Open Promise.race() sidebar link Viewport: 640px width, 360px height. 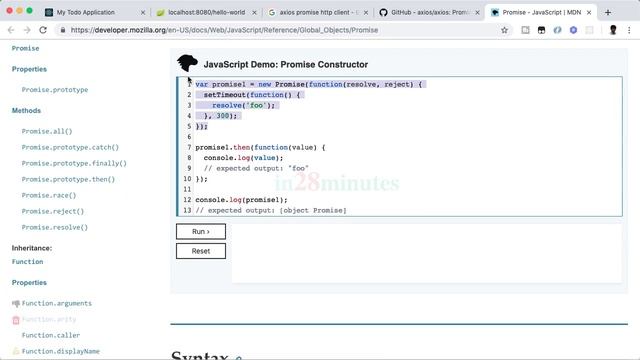click(49, 195)
